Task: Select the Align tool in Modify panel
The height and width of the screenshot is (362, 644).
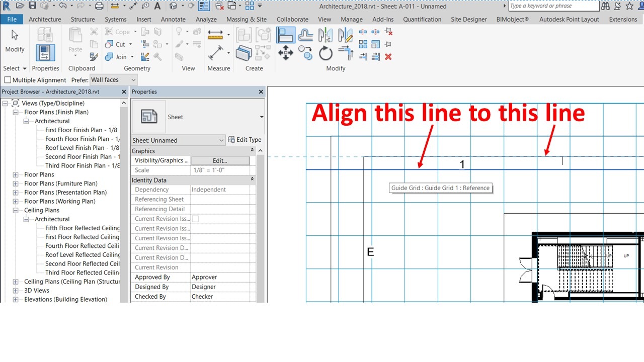Action: click(x=286, y=35)
